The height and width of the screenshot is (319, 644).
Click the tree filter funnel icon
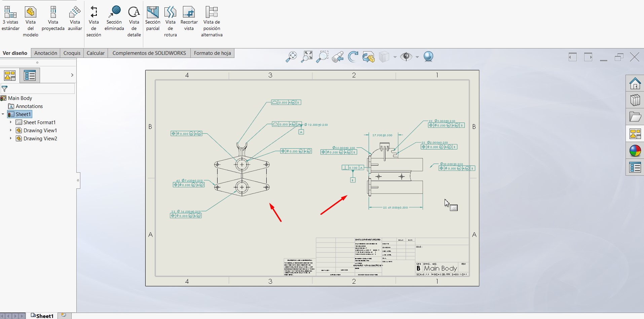pyautogui.click(x=5, y=89)
